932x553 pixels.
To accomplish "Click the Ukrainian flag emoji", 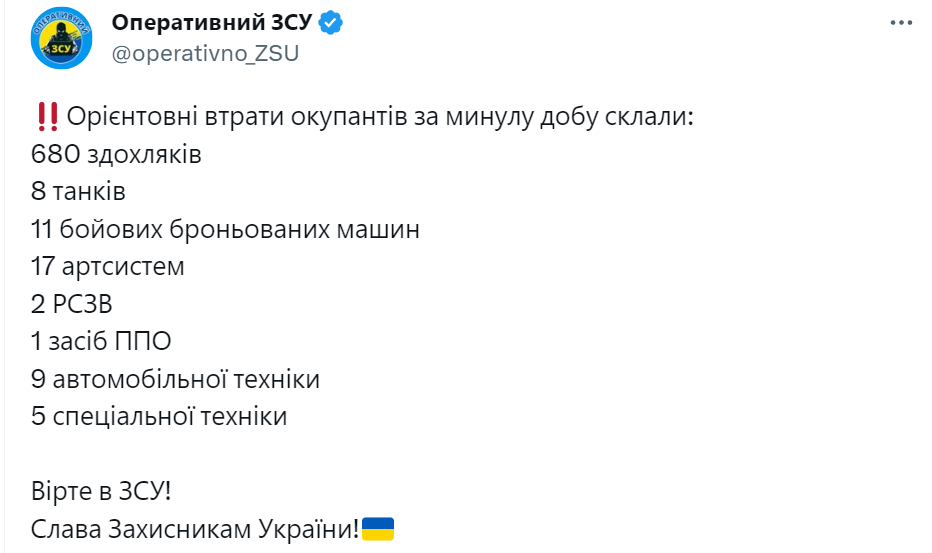I will coord(378,528).
